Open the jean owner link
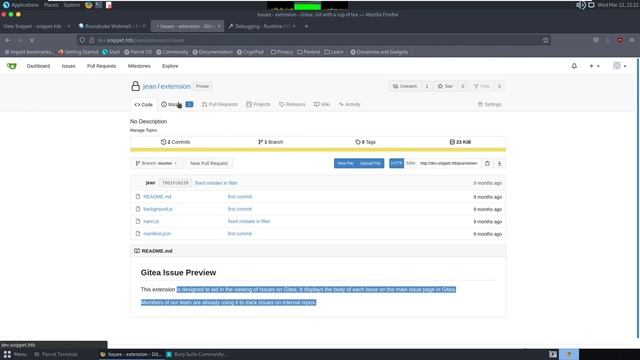This screenshot has width=640, height=360. pyautogui.click(x=149, y=87)
